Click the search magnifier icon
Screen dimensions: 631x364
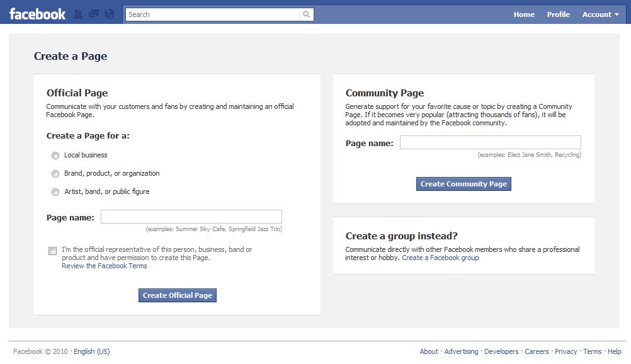click(305, 13)
